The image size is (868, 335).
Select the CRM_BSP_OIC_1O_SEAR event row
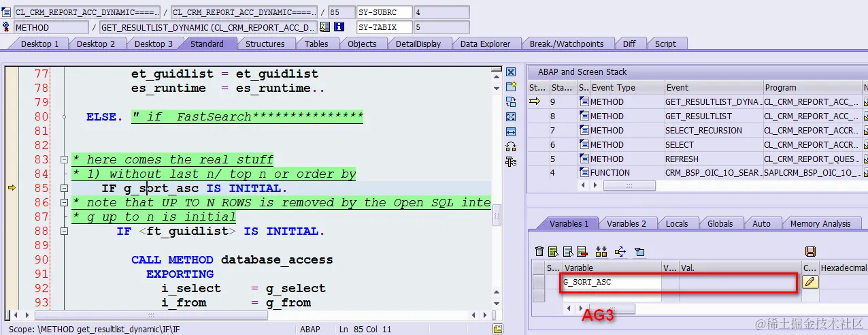click(713, 173)
